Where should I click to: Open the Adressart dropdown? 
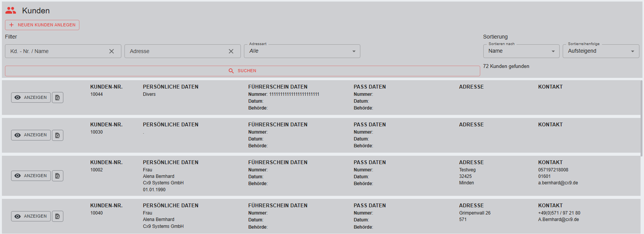click(302, 51)
